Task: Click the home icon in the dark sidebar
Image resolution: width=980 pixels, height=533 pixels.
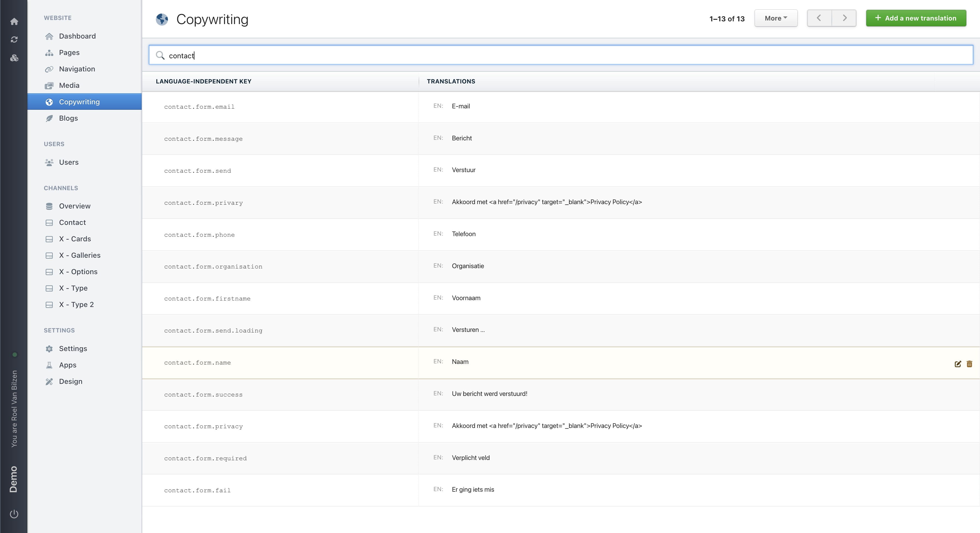Action: pos(14,21)
